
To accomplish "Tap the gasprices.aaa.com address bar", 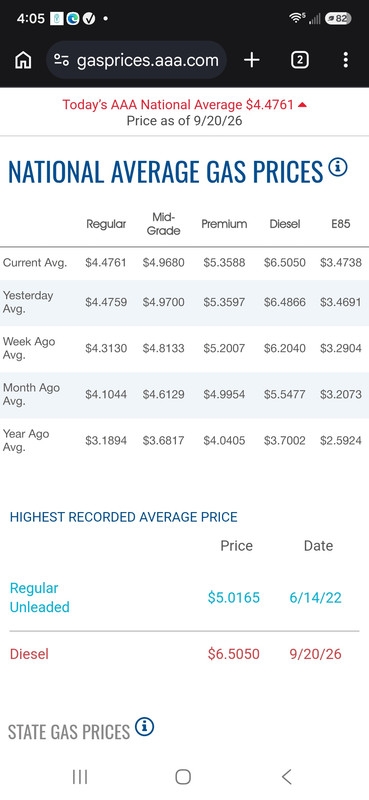I will coord(136,60).
